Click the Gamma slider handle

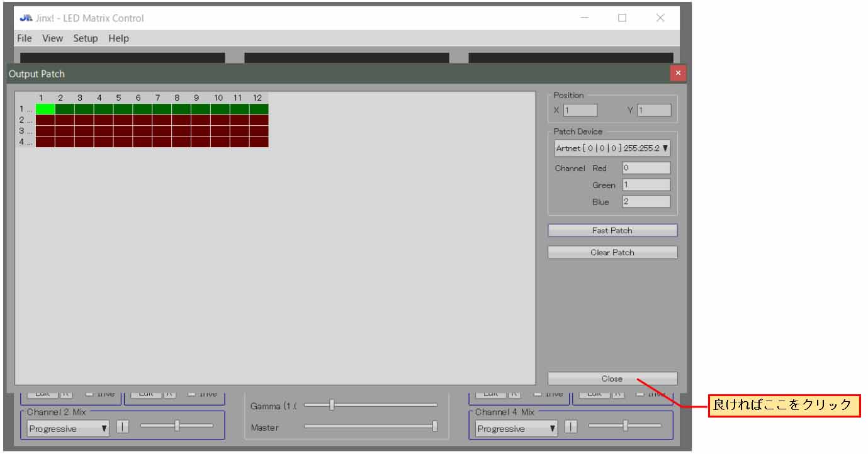pos(332,405)
